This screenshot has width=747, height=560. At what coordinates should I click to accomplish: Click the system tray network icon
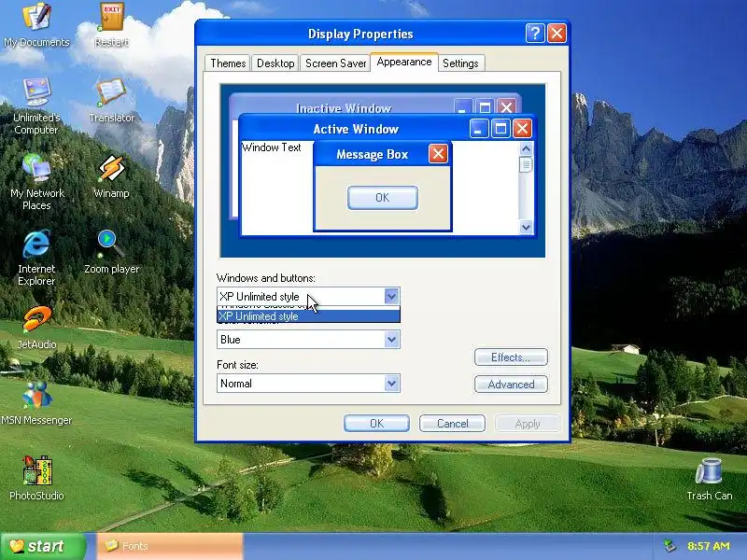[x=669, y=546]
